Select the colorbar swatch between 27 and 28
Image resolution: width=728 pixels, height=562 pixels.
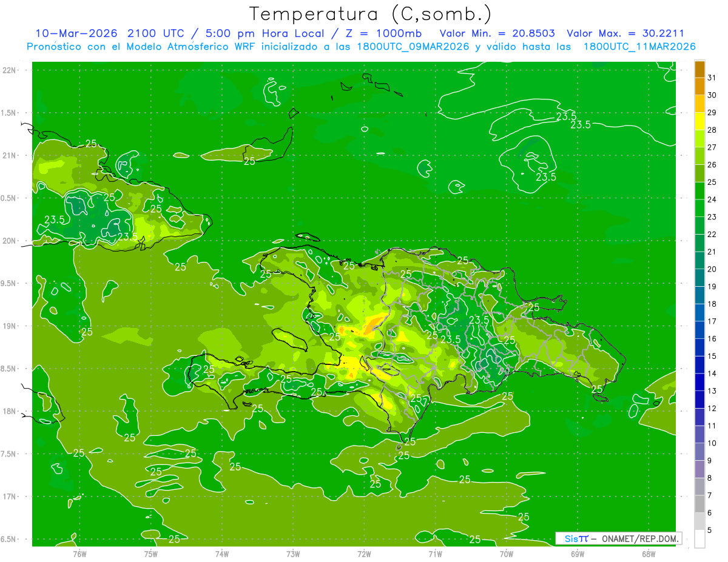click(699, 138)
